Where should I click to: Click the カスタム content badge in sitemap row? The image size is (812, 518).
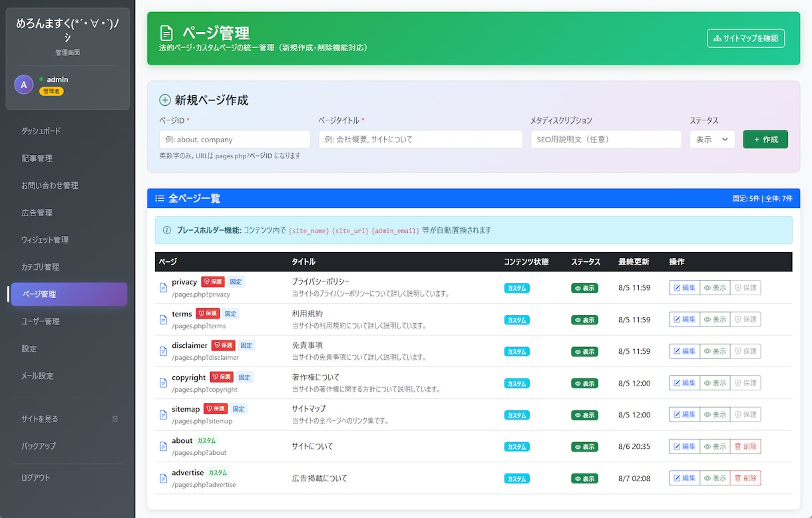click(x=517, y=415)
